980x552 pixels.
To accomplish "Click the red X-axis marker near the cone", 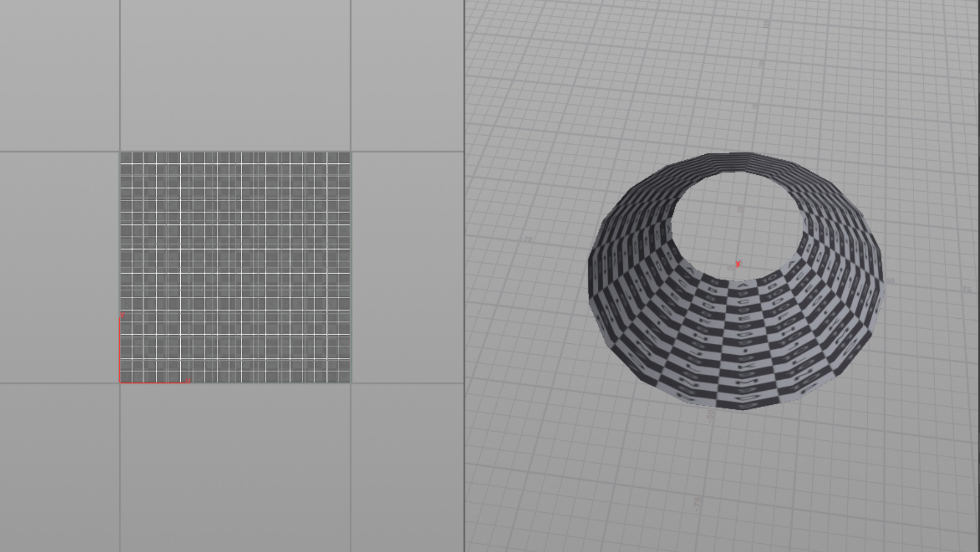I will pos(738,264).
